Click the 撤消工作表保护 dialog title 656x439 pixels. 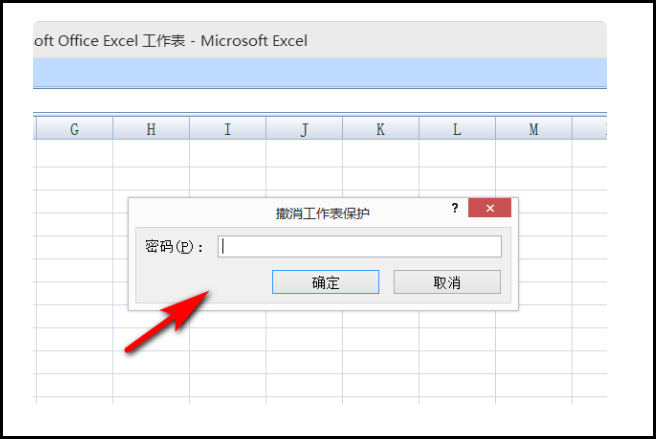pos(323,214)
